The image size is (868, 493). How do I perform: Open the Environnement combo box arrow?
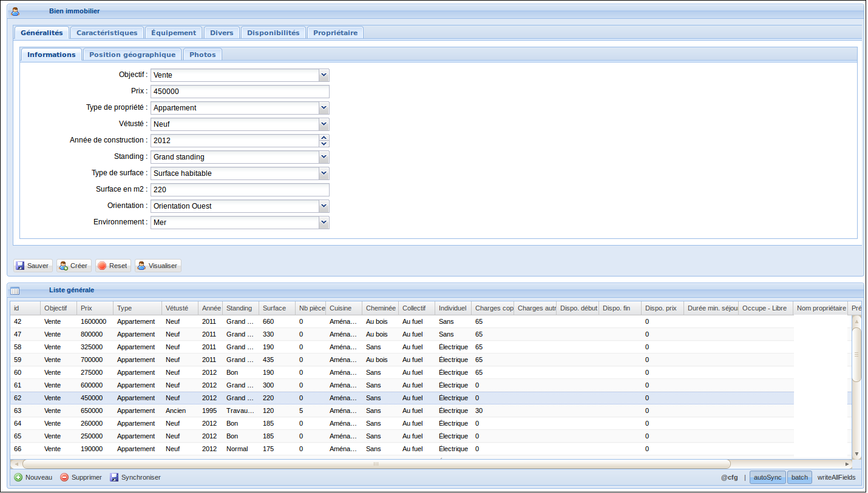point(324,223)
